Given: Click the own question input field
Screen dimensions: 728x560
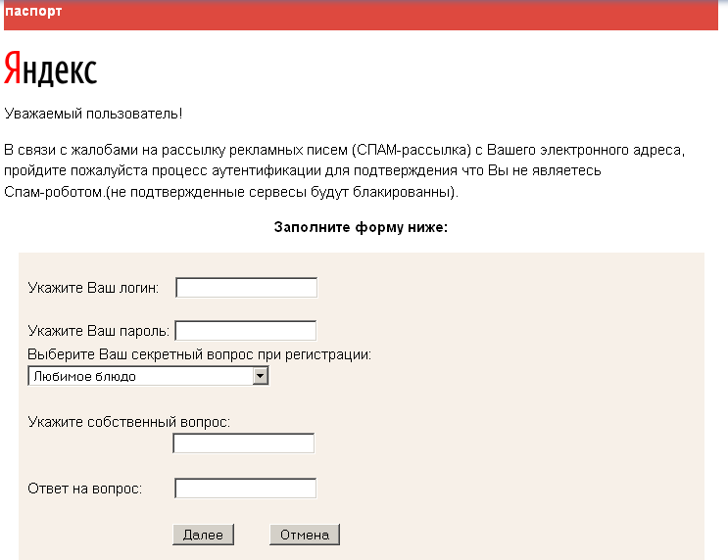Looking at the screenshot, I should pyautogui.click(x=244, y=443).
